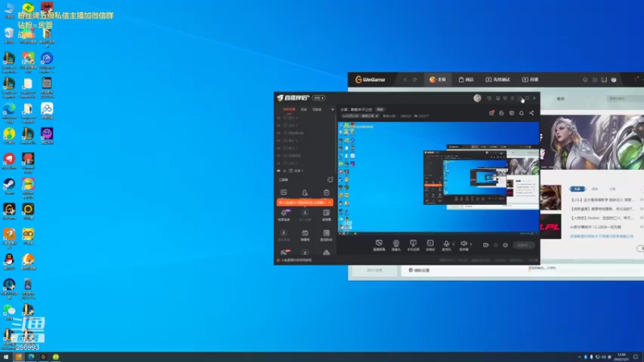Open Edge from the taskbar

click(31, 357)
